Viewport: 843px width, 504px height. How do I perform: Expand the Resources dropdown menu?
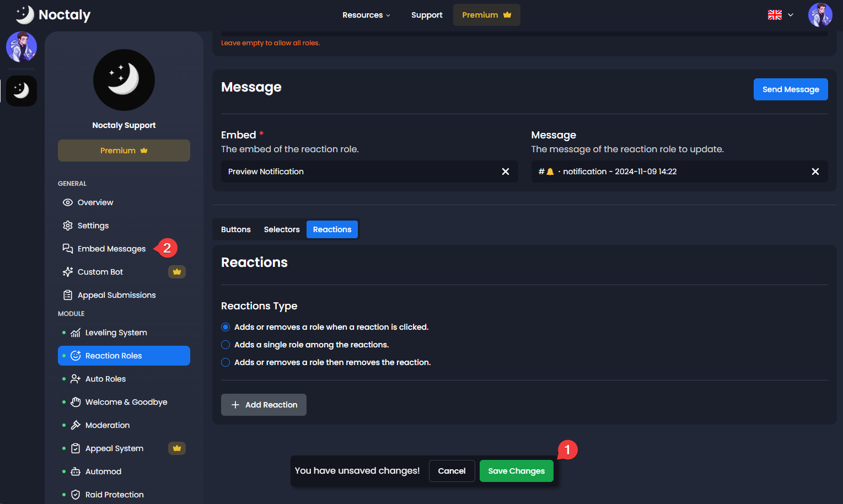pyautogui.click(x=366, y=15)
